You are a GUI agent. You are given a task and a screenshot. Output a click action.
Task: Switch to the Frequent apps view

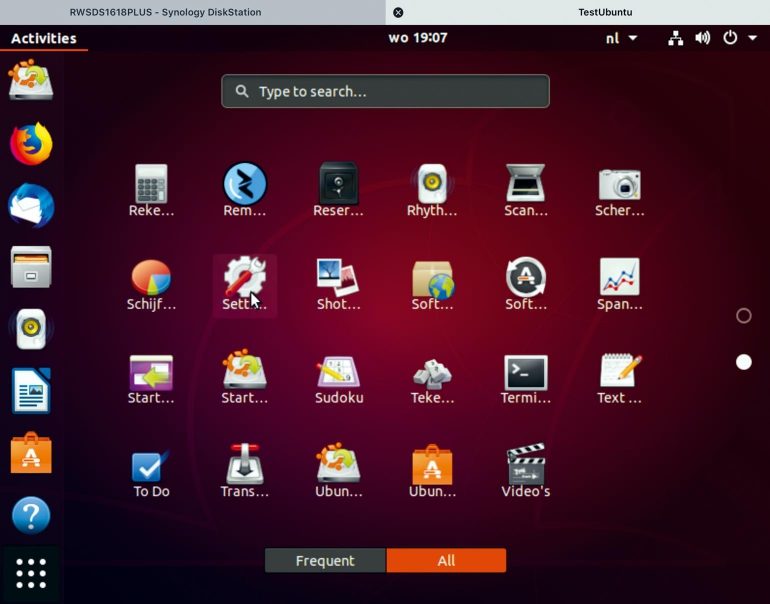(x=325, y=561)
